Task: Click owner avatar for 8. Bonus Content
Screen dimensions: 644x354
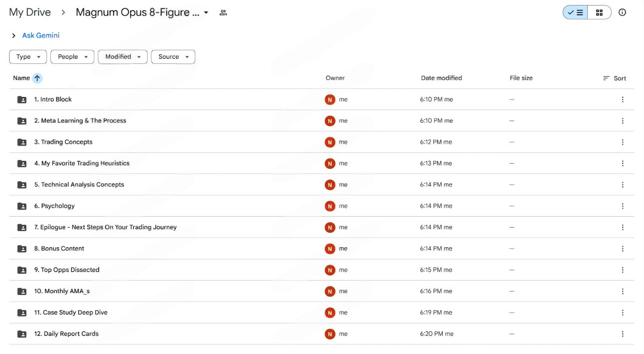Action: pos(330,249)
